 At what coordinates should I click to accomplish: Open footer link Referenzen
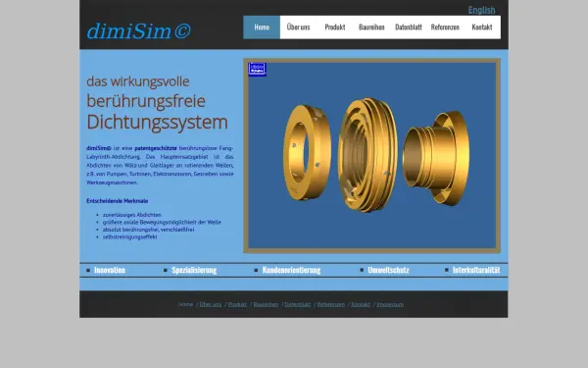coord(331,304)
